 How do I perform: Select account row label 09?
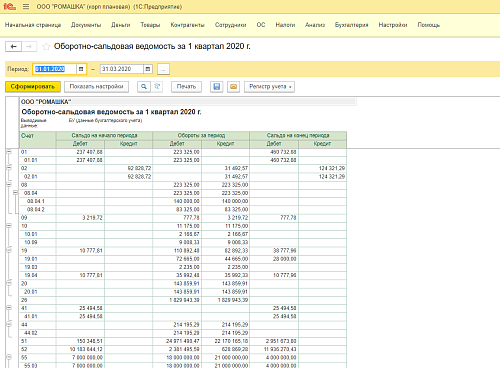tap(24, 218)
